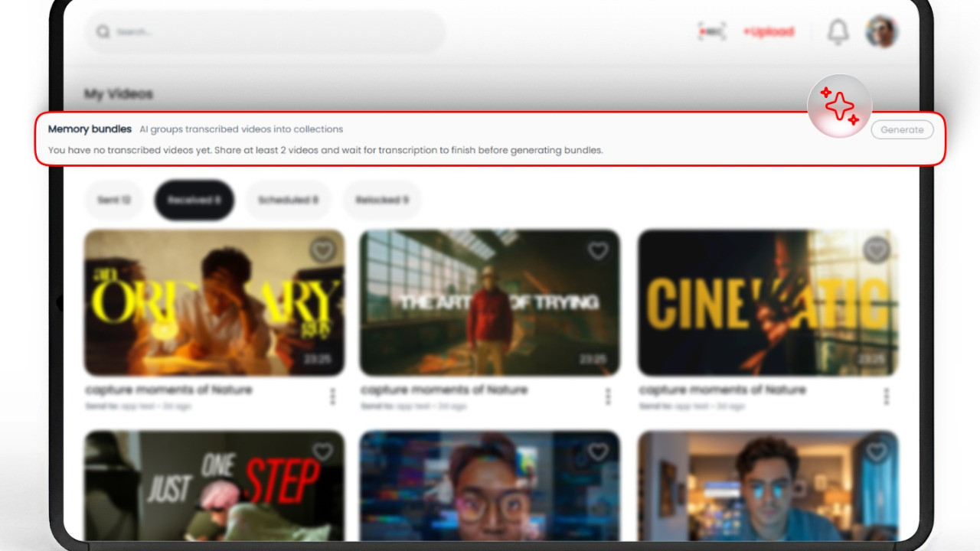
Task: Favorite the Ordinary video with its heart
Action: (x=322, y=250)
